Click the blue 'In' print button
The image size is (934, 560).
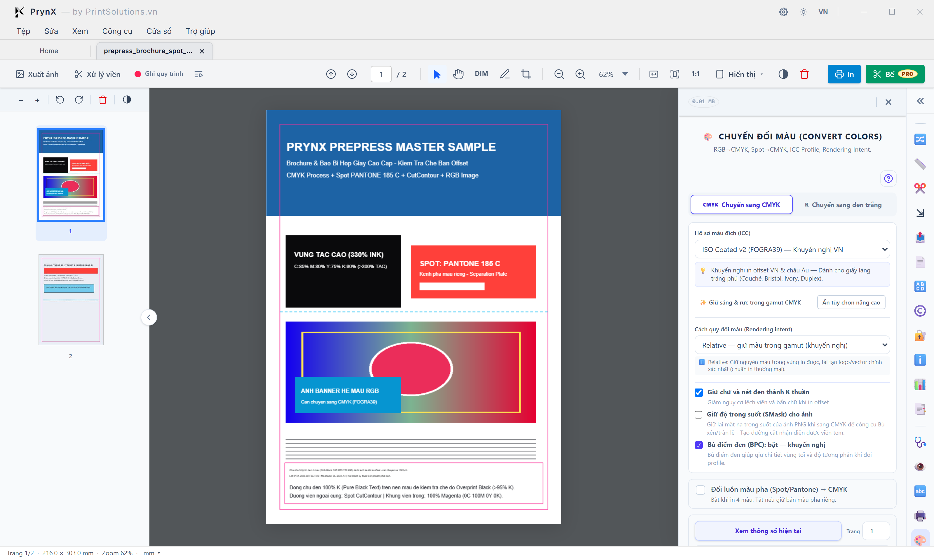click(x=844, y=74)
